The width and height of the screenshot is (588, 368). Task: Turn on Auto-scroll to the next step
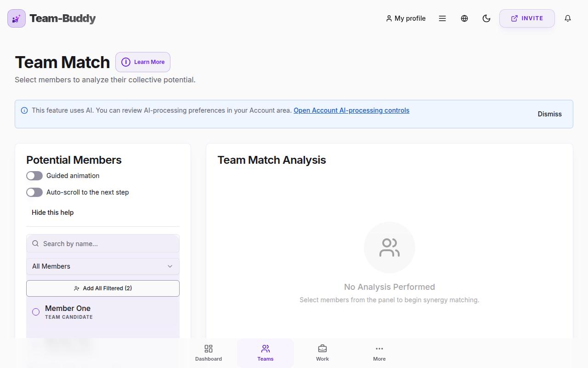tap(34, 192)
